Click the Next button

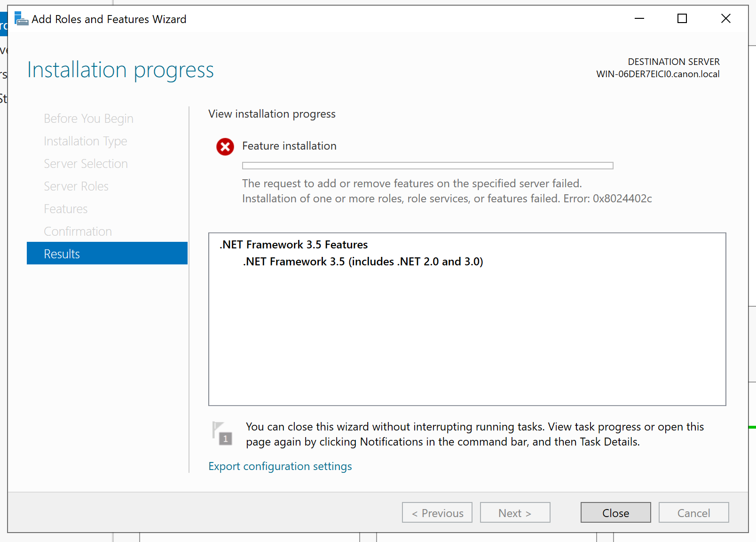tap(515, 512)
